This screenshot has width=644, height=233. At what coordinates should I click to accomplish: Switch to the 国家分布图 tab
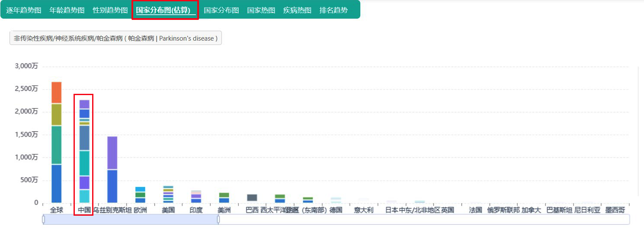pyautogui.click(x=221, y=10)
